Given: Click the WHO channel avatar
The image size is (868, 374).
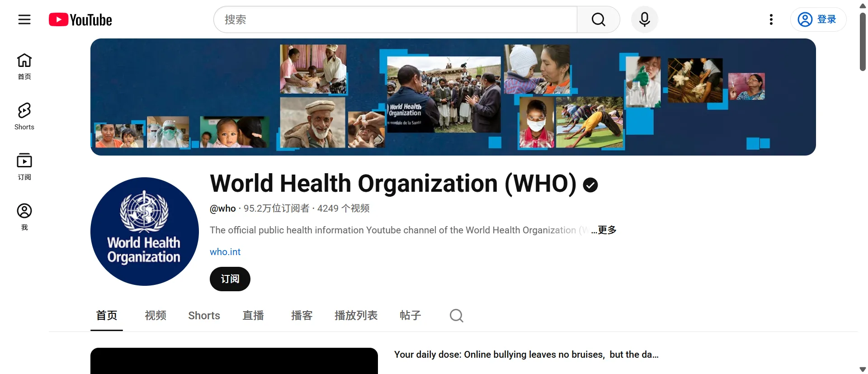Looking at the screenshot, I should click(x=145, y=232).
